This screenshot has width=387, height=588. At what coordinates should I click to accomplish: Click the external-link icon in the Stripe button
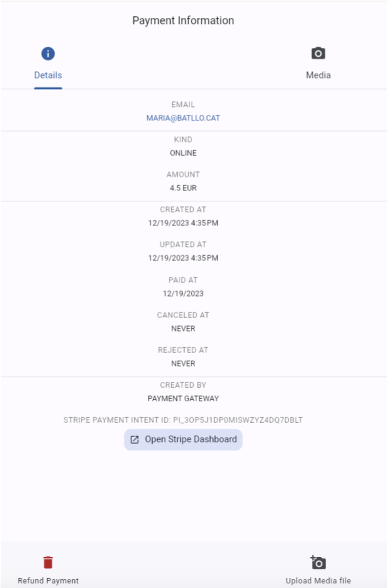[135, 439]
